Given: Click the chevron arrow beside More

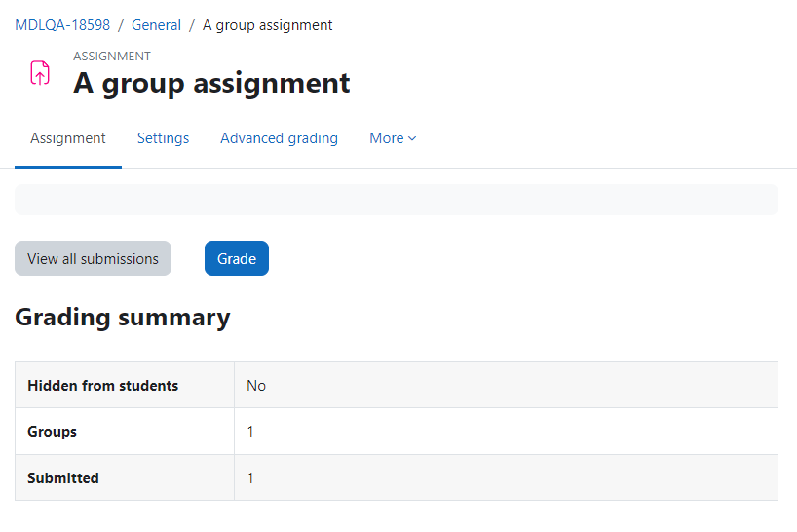Looking at the screenshot, I should click(412, 138).
